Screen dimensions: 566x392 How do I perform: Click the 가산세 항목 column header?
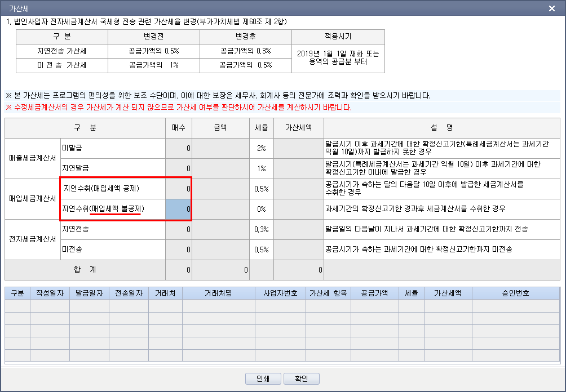328,293
